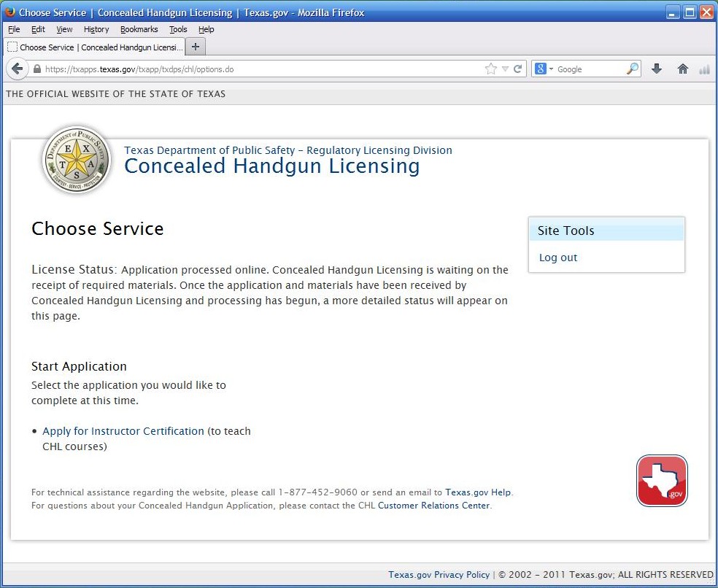Click the Texas.gov red logo badge
718x588 pixels.
pos(662,481)
